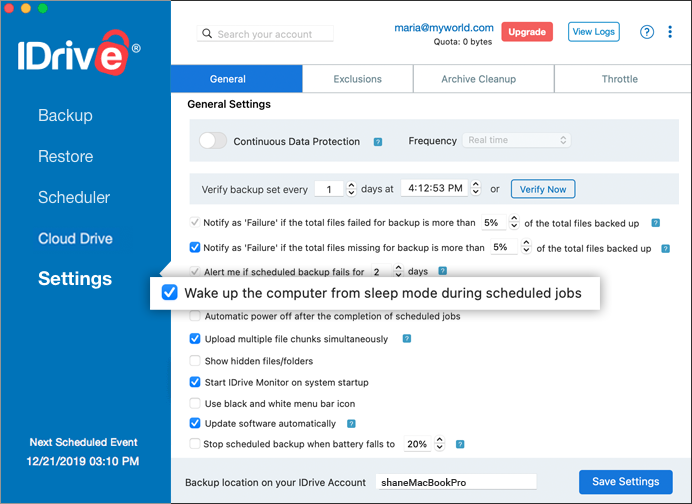Open Restore in the sidebar
The image size is (692, 504).
pos(65,156)
